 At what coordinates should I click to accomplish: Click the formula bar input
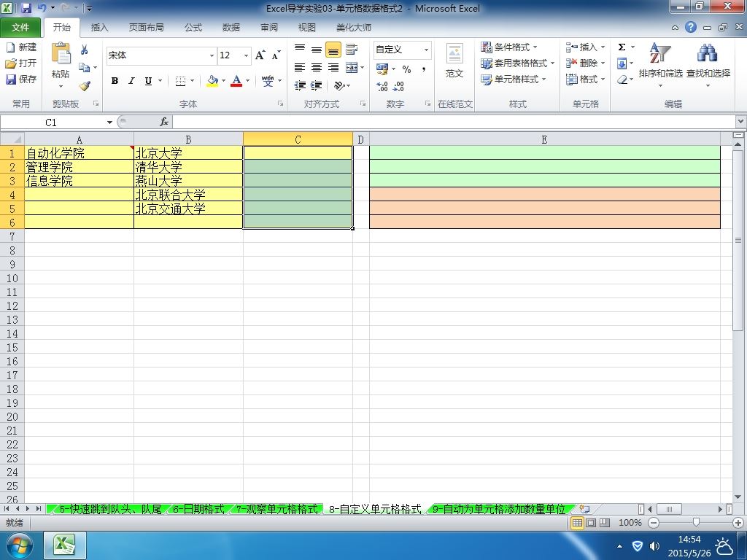[x=454, y=122]
